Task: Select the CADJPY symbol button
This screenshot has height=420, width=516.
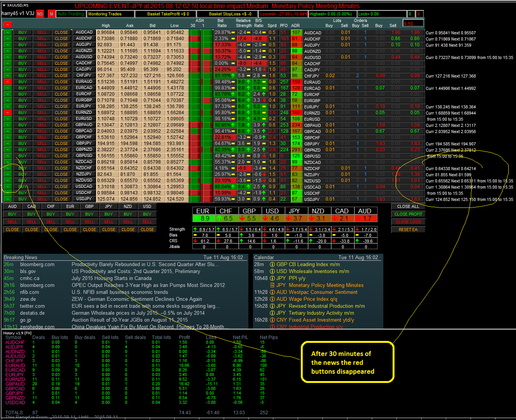Action: click(84, 69)
